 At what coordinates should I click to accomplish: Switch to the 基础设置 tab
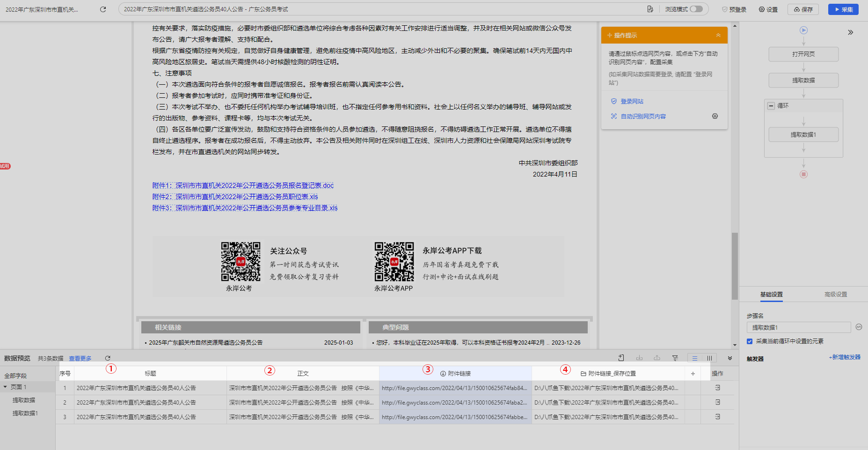tap(771, 295)
